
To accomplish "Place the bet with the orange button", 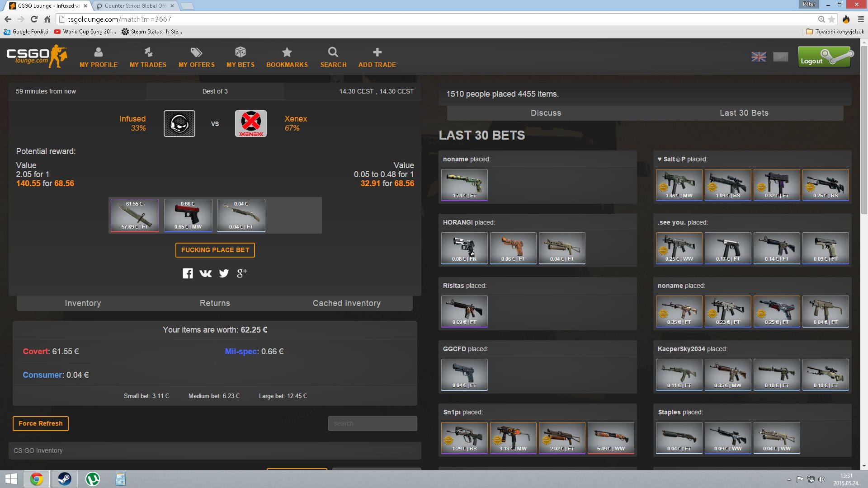I will [215, 250].
